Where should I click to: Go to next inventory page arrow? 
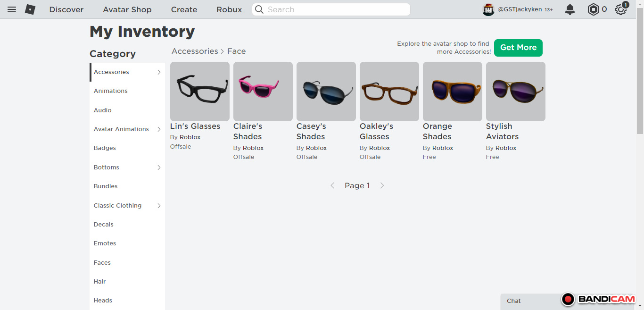(x=382, y=185)
